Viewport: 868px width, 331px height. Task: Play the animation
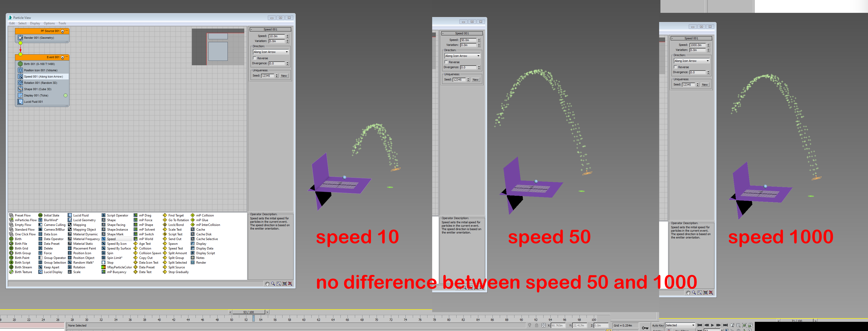[x=712, y=325]
